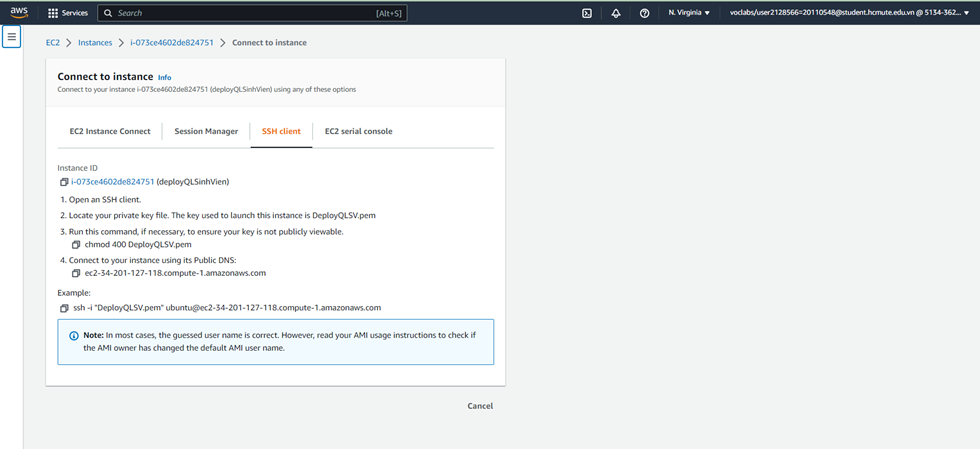
Task: Open the Info link beside title
Action: [164, 78]
